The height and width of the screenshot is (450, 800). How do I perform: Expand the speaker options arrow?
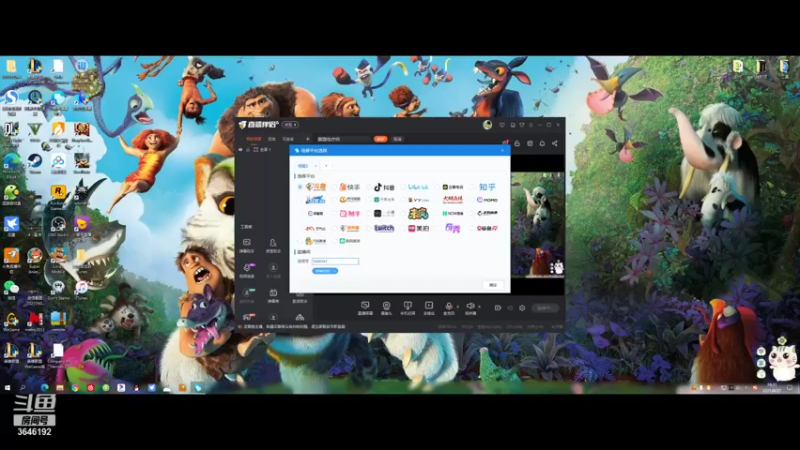click(479, 307)
